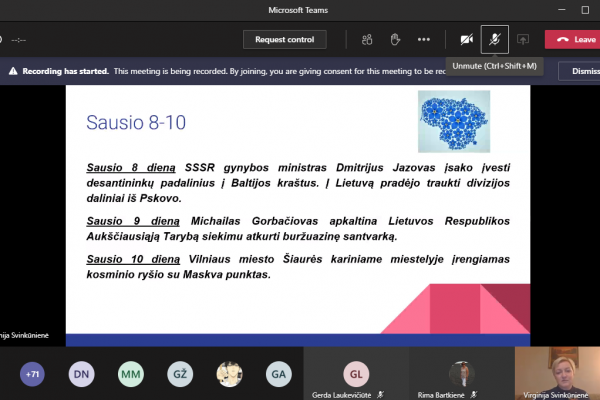Select the GA participant avatar
Viewport: 600px width, 400px height.
pos(279,374)
